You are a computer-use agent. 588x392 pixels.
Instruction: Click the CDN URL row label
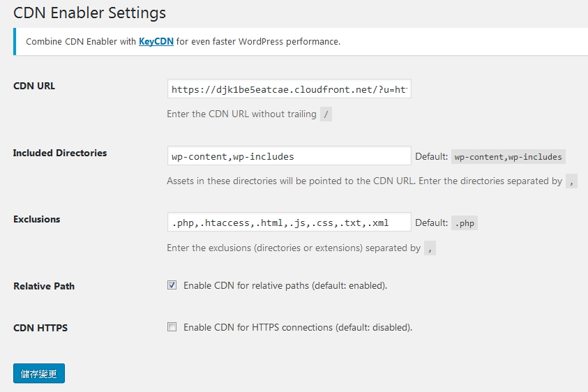34,86
